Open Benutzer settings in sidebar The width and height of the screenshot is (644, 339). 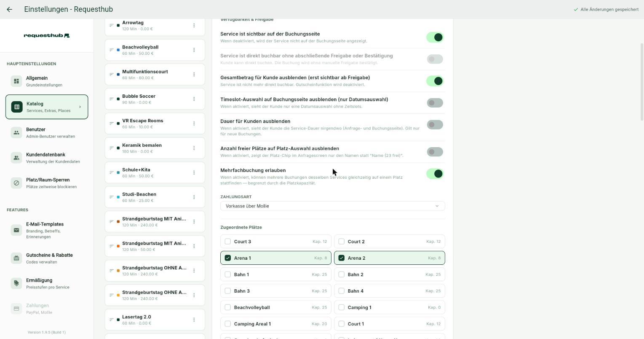(x=47, y=132)
